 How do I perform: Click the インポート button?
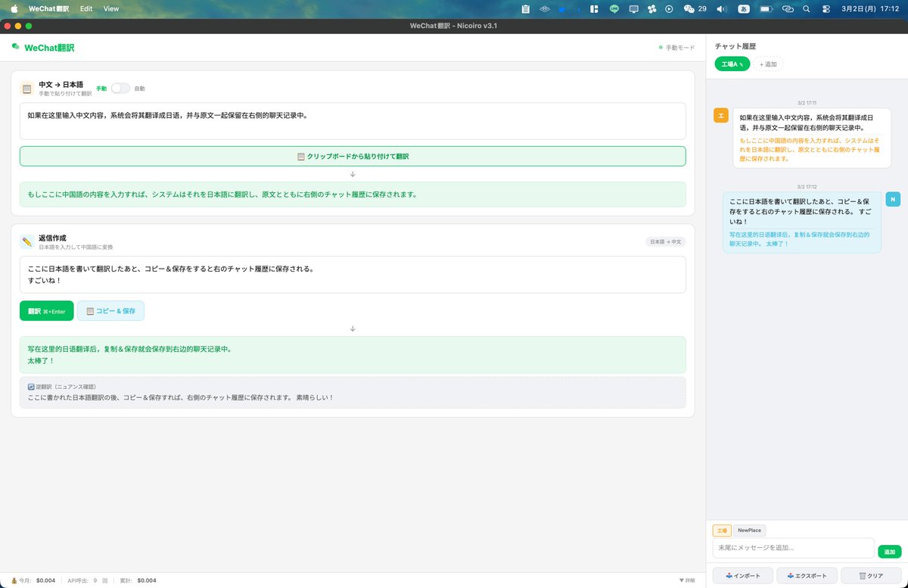click(743, 576)
